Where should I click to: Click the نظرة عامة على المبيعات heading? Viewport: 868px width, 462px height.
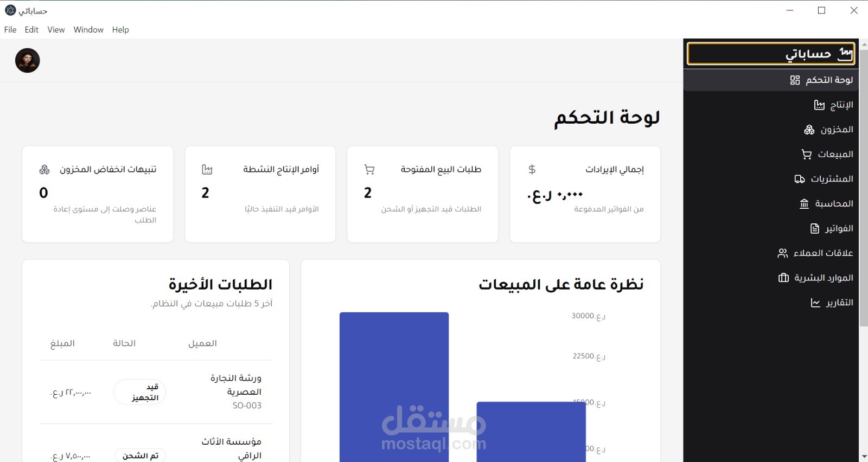(561, 285)
